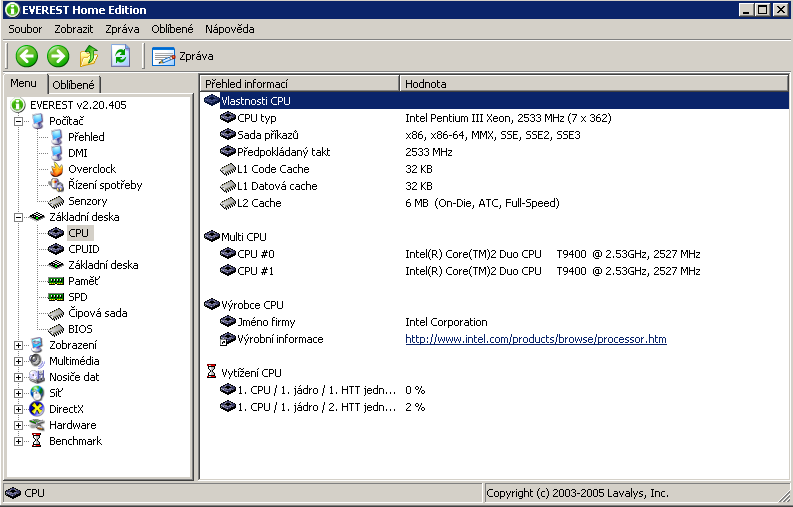Click the Počítač computer icon
793x507 pixels.
pyautogui.click(x=37, y=121)
